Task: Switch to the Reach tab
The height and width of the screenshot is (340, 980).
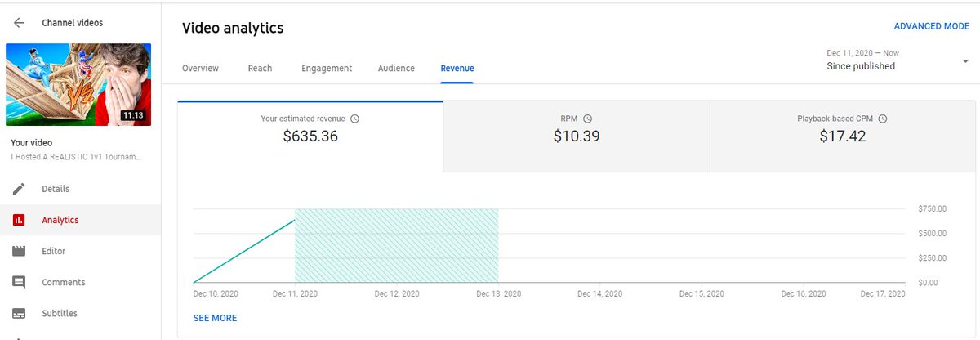Action: (260, 69)
